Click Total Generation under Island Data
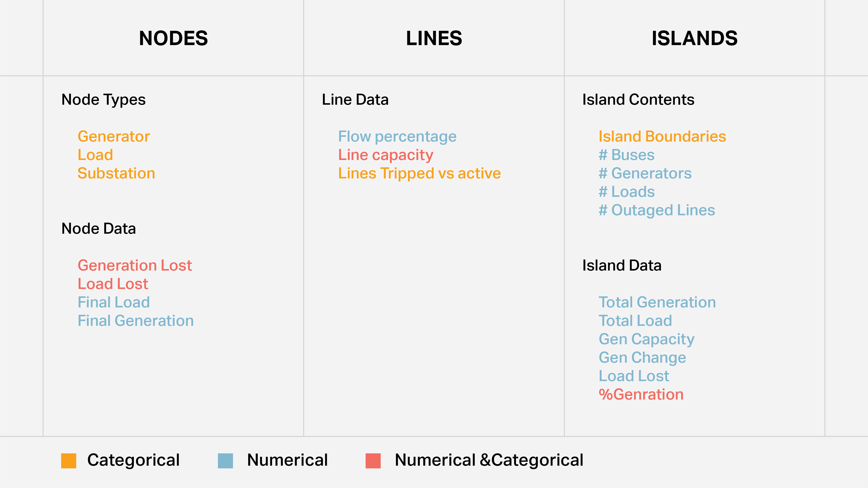The image size is (868, 488). point(657,303)
